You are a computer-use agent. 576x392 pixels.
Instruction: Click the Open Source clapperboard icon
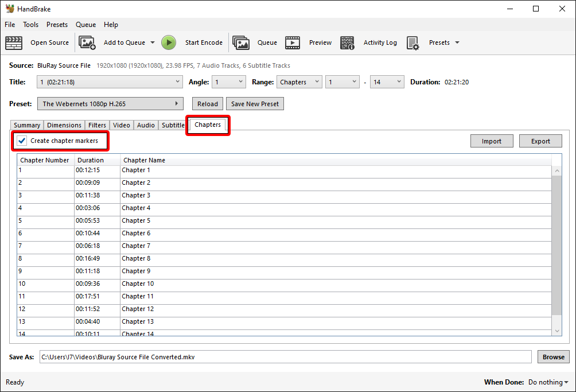[14, 42]
